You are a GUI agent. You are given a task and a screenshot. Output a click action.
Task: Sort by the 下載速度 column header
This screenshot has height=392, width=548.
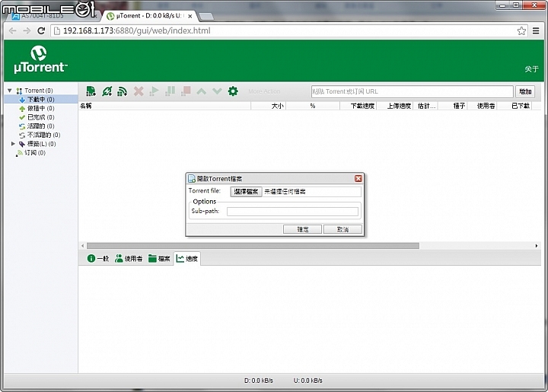358,106
